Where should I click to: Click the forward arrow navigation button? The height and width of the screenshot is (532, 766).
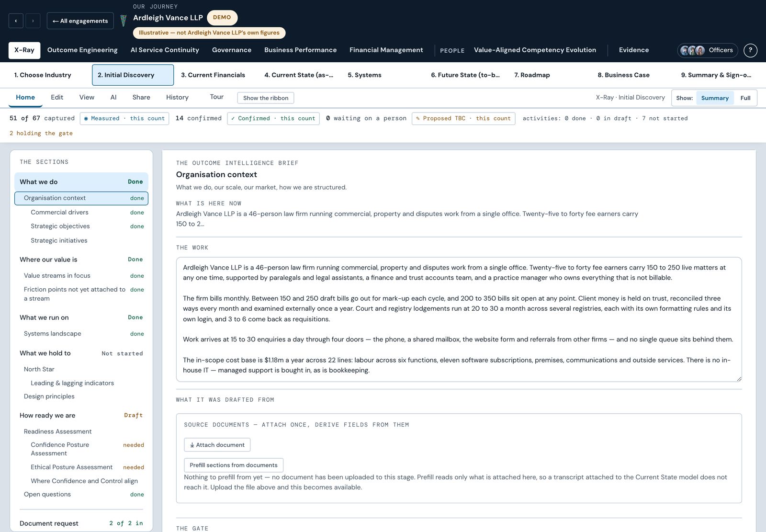(x=33, y=21)
